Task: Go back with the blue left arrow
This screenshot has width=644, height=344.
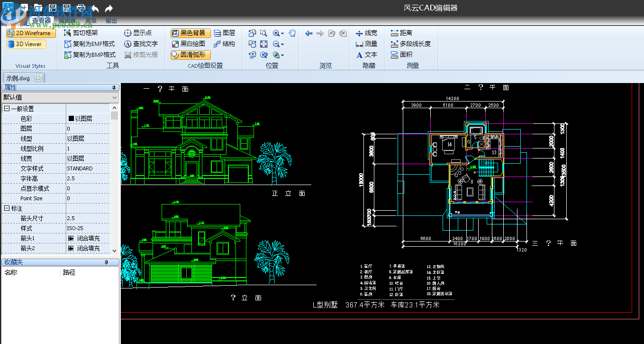Action: (x=308, y=33)
